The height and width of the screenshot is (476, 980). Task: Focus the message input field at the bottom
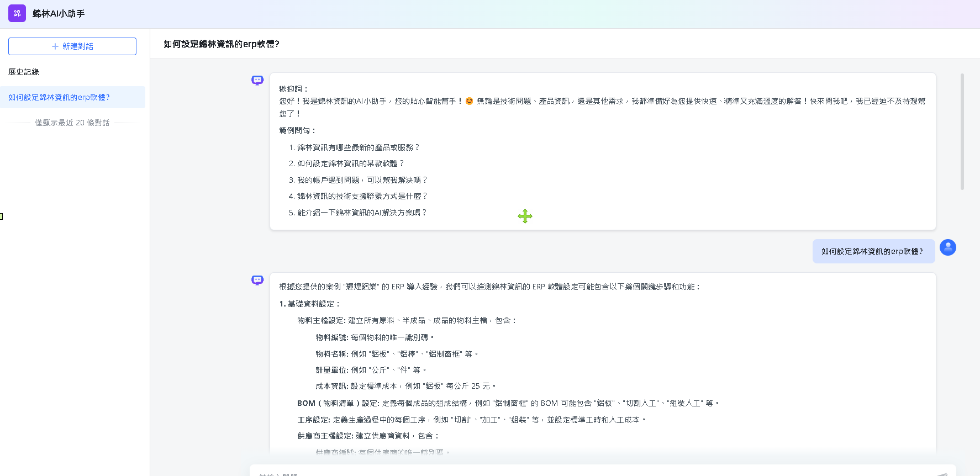603,472
